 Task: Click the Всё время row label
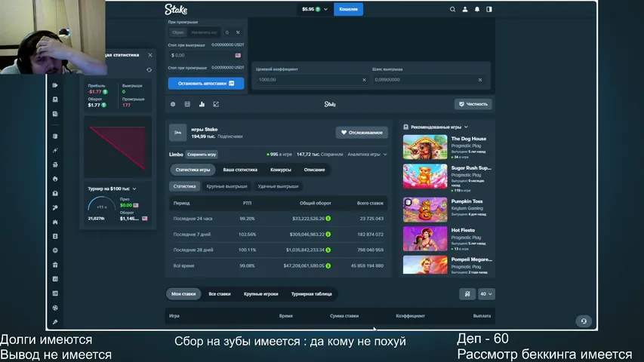click(x=183, y=266)
